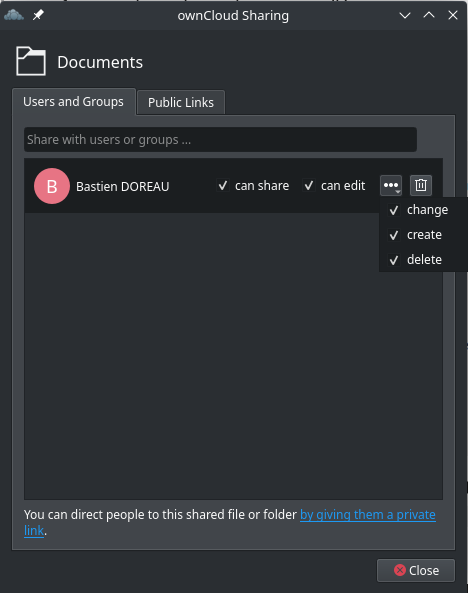The image size is (468, 593).
Task: Maximize the ownCloud Sharing window
Action: coord(429,15)
